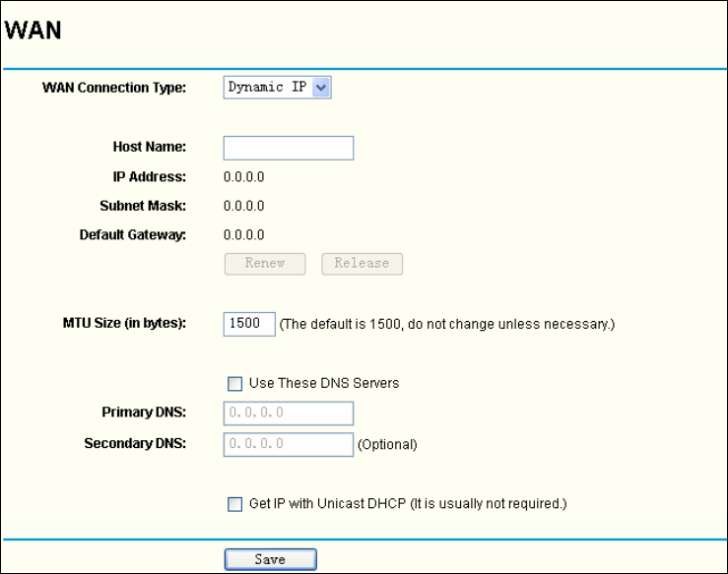Click the Renew button

click(265, 264)
